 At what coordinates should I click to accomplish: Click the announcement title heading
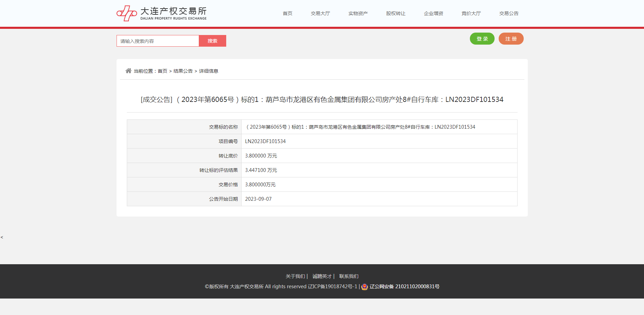[x=322, y=100]
